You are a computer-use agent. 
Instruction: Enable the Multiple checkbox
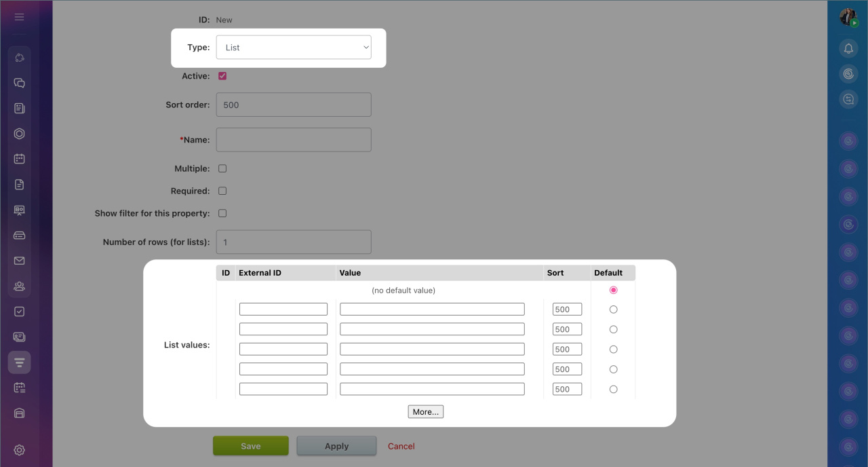tap(222, 168)
